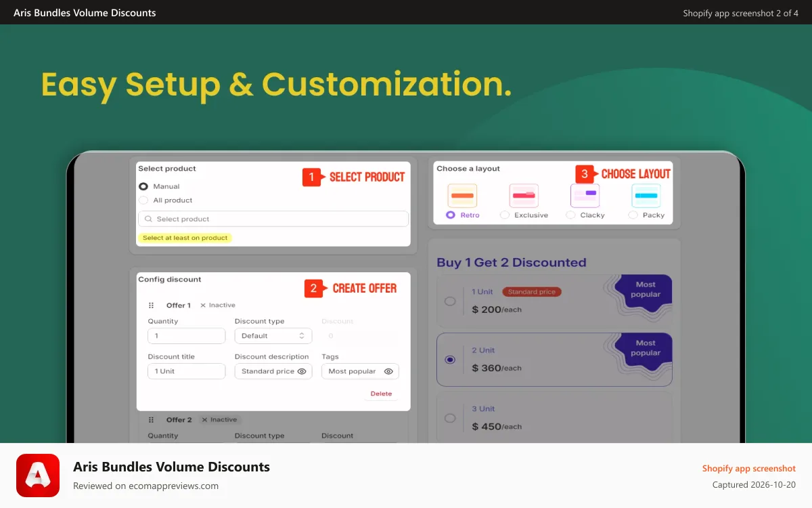The image size is (812, 508).
Task: Pick the Clacky layout radio button
Action: tap(570, 215)
